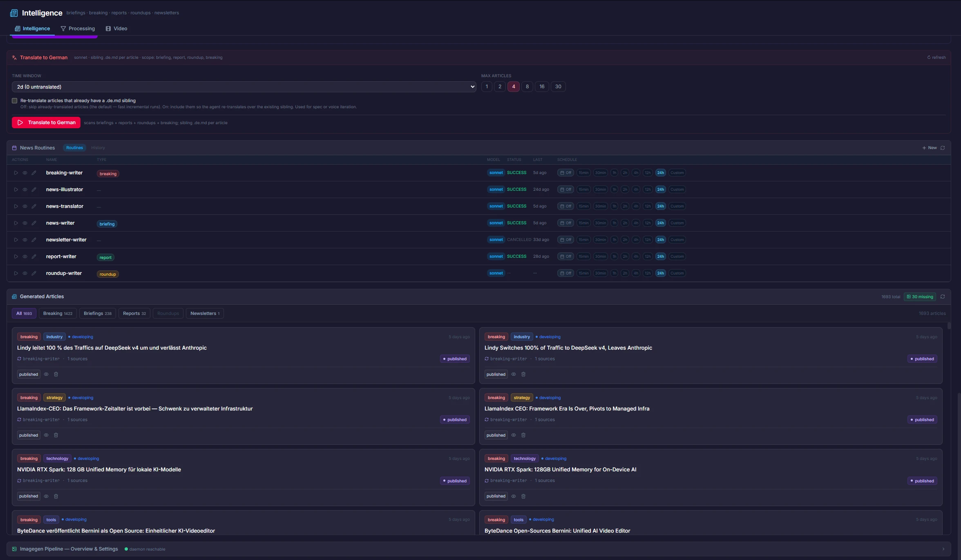Filter articles by Breaking 1422
Image resolution: width=961 pixels, height=560 pixels.
[x=58, y=313]
